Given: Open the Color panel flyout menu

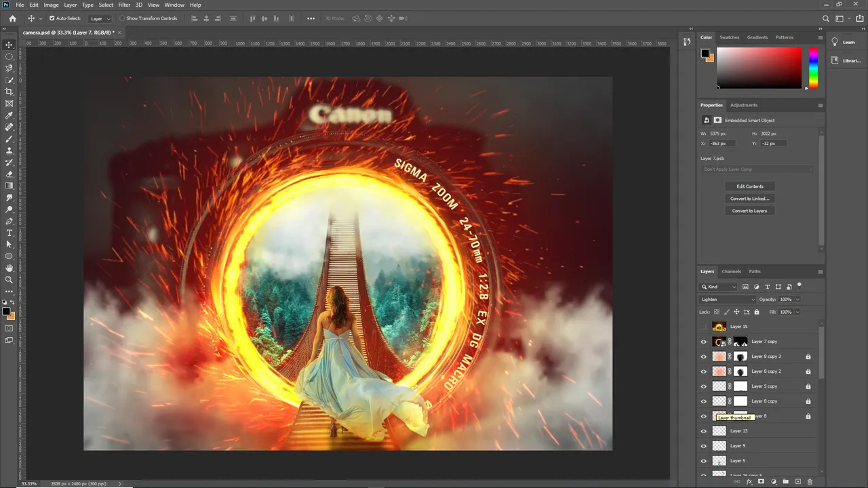Looking at the screenshot, I should click(821, 37).
